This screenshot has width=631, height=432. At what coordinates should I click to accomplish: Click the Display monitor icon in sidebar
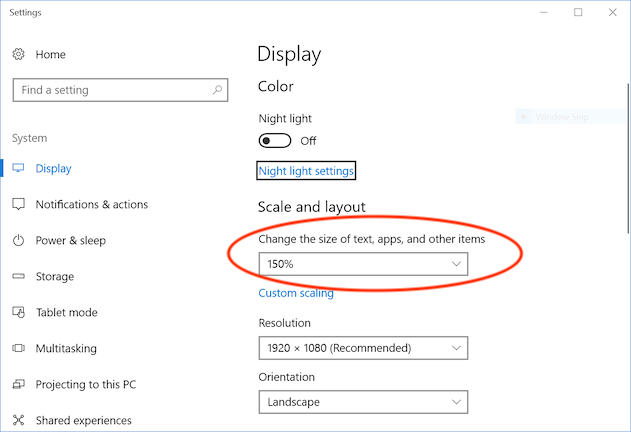(x=18, y=169)
